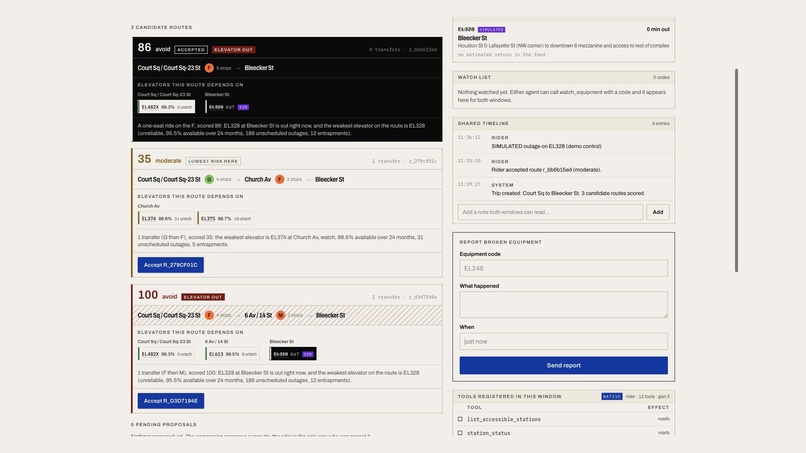
Task: Accept route R_D3D7194E
Action: (x=171, y=401)
